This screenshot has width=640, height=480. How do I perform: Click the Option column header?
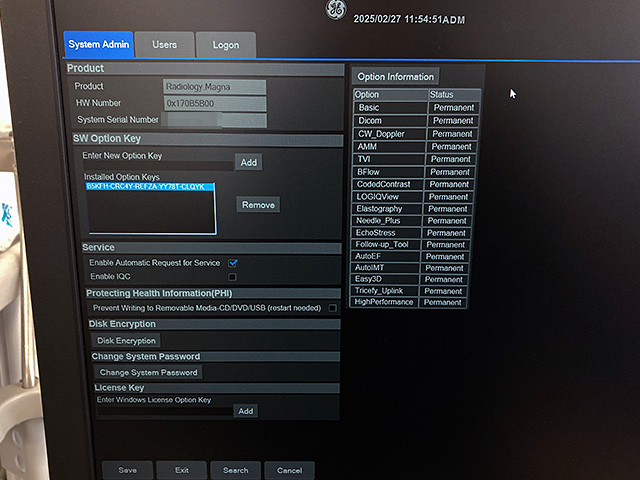pyautogui.click(x=391, y=95)
